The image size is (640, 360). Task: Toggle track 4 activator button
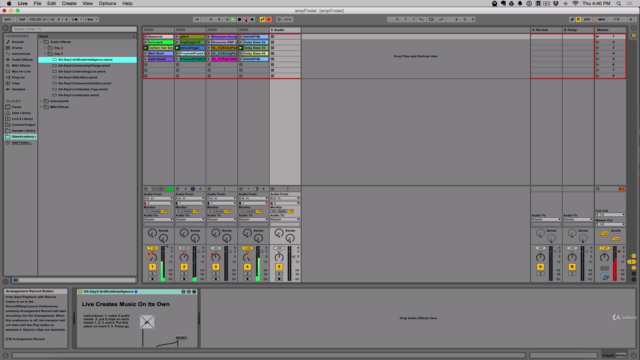247,267
